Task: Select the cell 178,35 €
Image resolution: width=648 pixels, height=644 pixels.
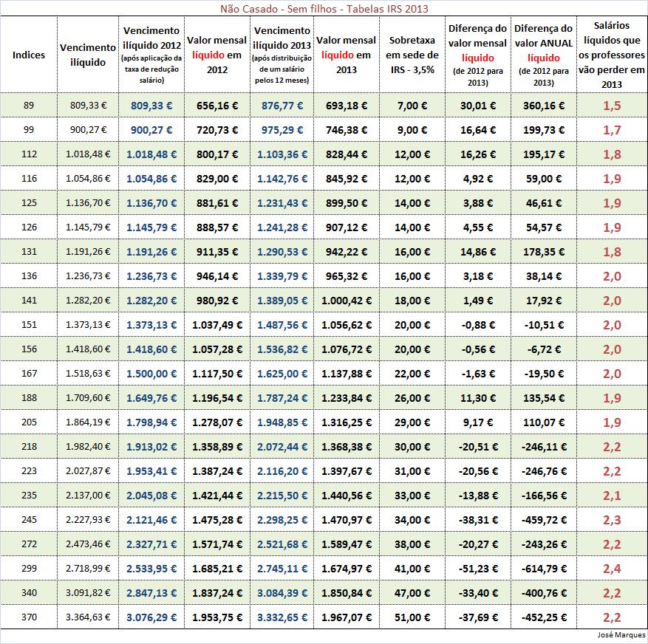Action: (543, 252)
